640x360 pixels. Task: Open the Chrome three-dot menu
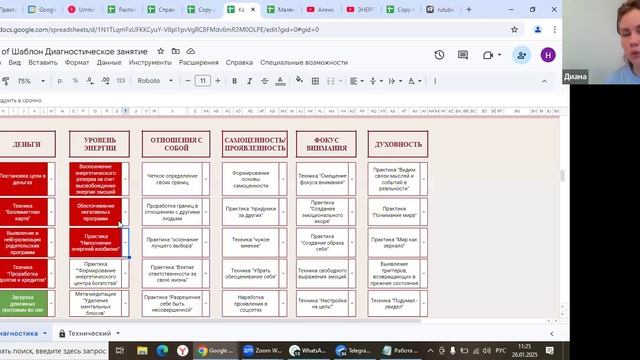coord(555,29)
